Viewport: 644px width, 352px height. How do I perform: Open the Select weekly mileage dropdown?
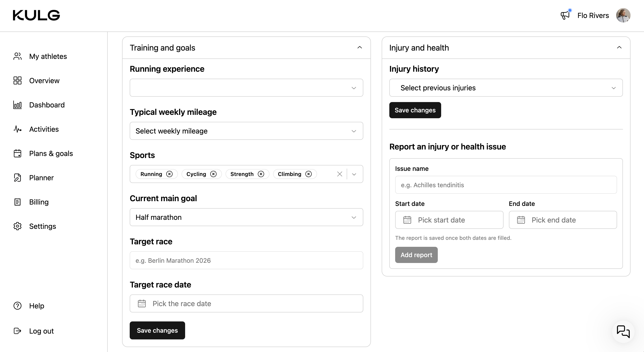click(x=246, y=131)
